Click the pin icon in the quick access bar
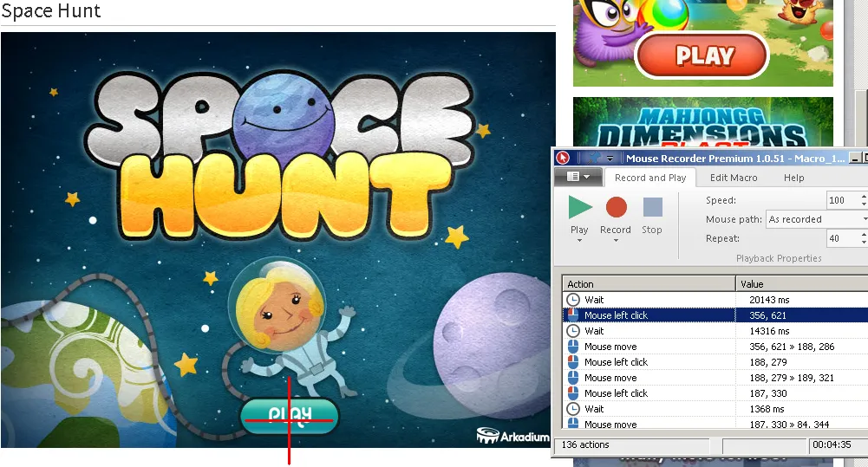Image resolution: width=868 pixels, height=467 pixels. pos(594,159)
